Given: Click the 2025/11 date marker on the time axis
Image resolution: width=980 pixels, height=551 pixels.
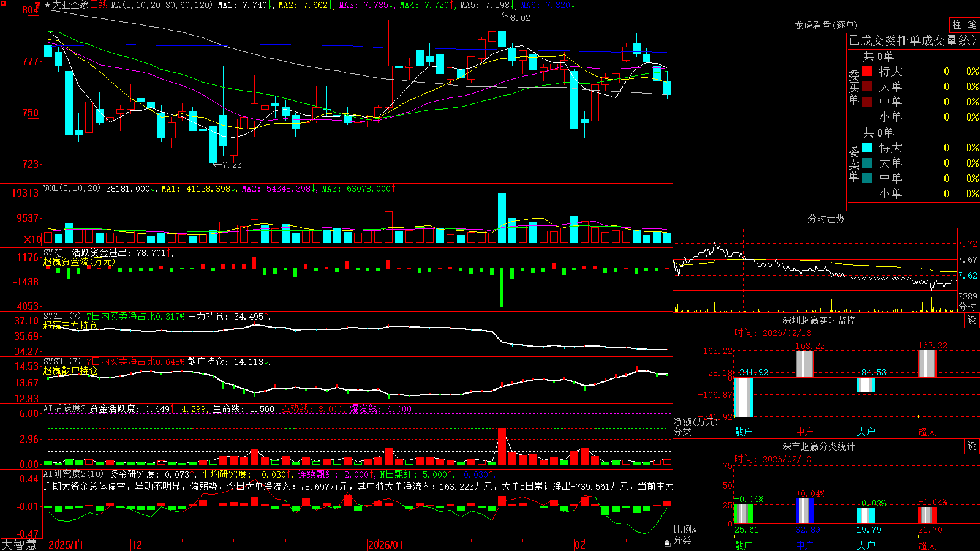Looking at the screenshot, I should coord(66,545).
